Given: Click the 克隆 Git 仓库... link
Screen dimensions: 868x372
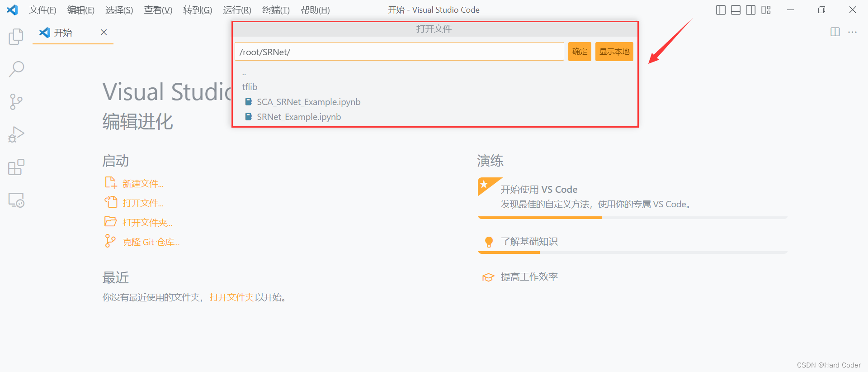Looking at the screenshot, I should pos(151,242).
